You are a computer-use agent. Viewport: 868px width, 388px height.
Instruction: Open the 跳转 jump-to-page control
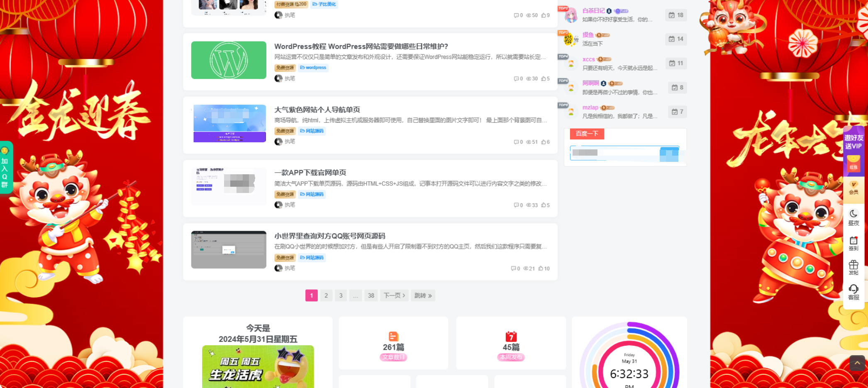[423, 295]
